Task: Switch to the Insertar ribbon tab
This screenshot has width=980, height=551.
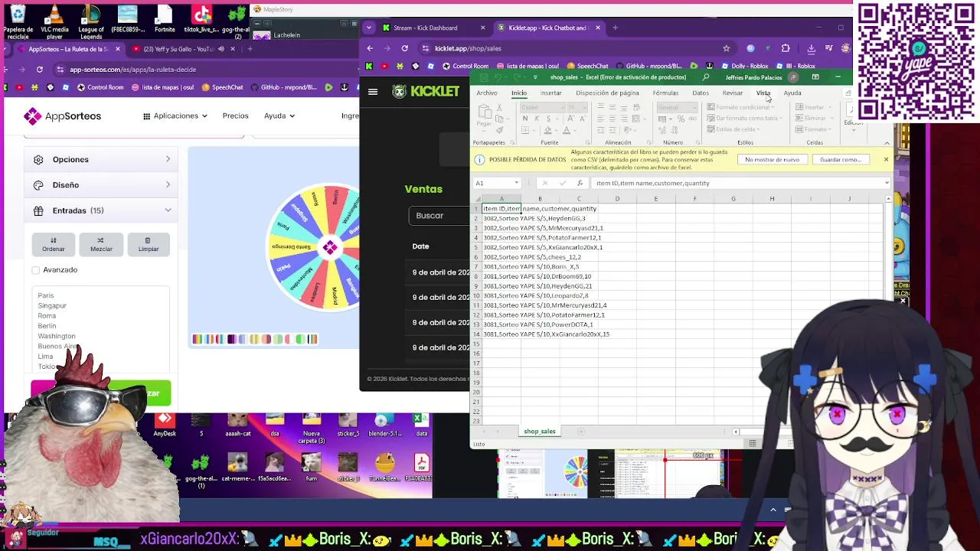Action: coord(550,93)
